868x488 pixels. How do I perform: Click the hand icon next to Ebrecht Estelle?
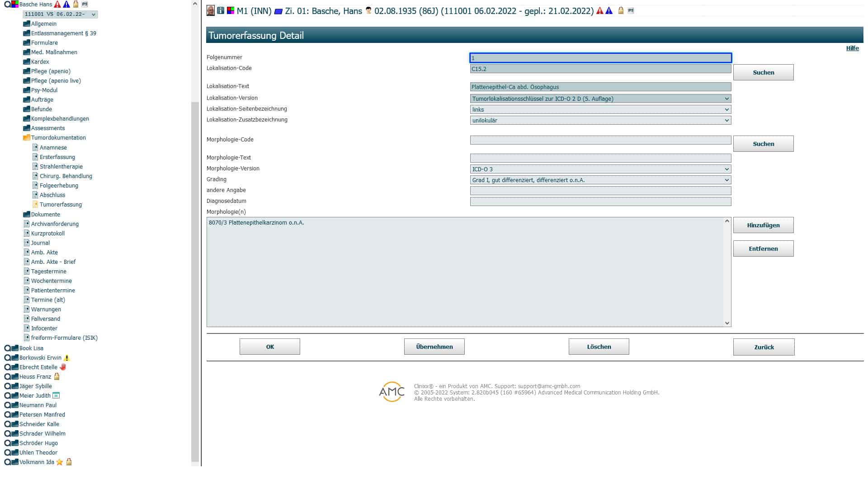(63, 367)
